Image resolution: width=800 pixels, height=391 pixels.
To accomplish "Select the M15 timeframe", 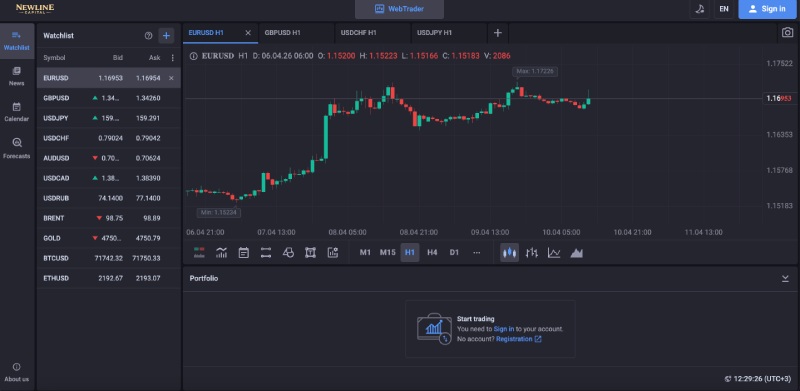I will [388, 252].
